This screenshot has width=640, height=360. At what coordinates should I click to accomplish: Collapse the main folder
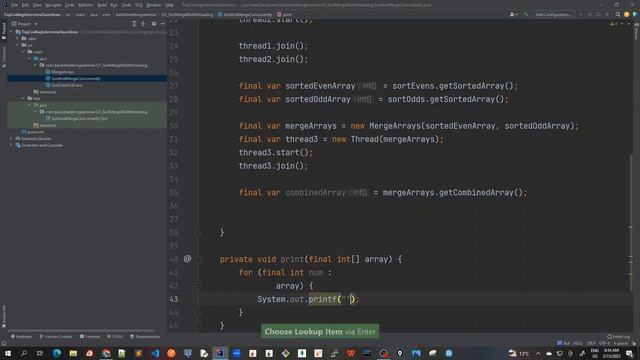pyautogui.click(x=24, y=52)
